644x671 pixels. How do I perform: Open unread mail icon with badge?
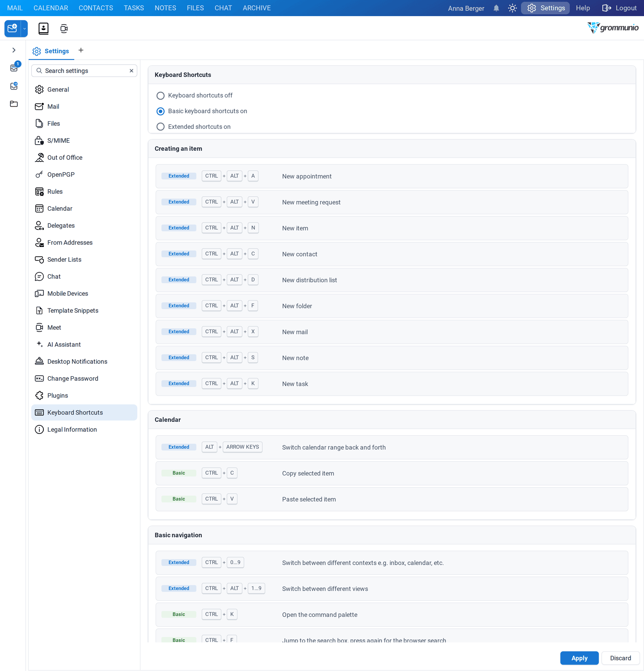pos(14,68)
